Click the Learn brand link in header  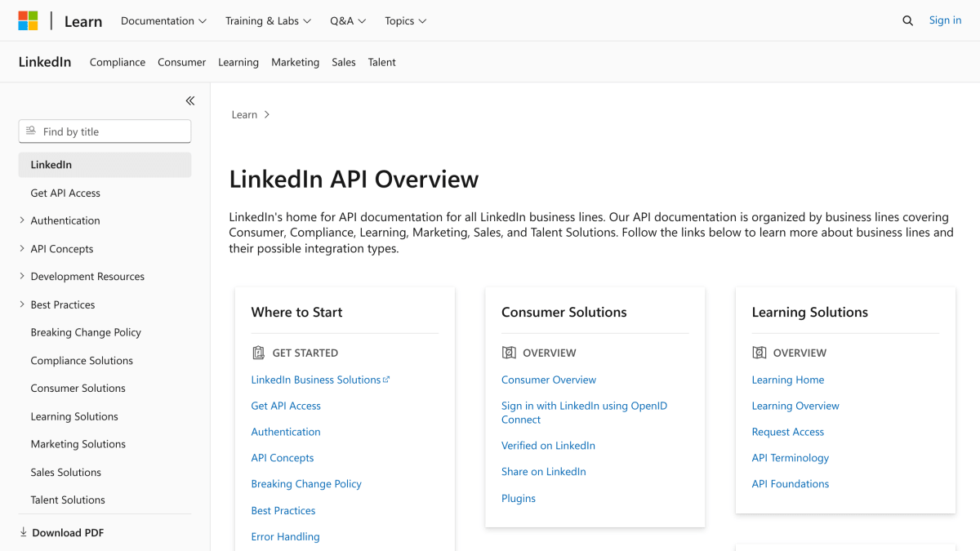click(x=83, y=21)
